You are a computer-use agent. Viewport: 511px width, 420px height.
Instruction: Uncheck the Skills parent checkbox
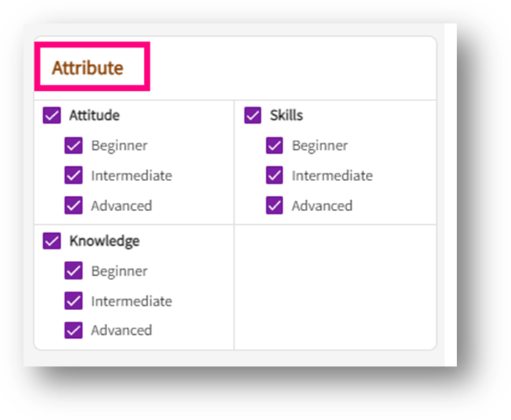tap(253, 116)
